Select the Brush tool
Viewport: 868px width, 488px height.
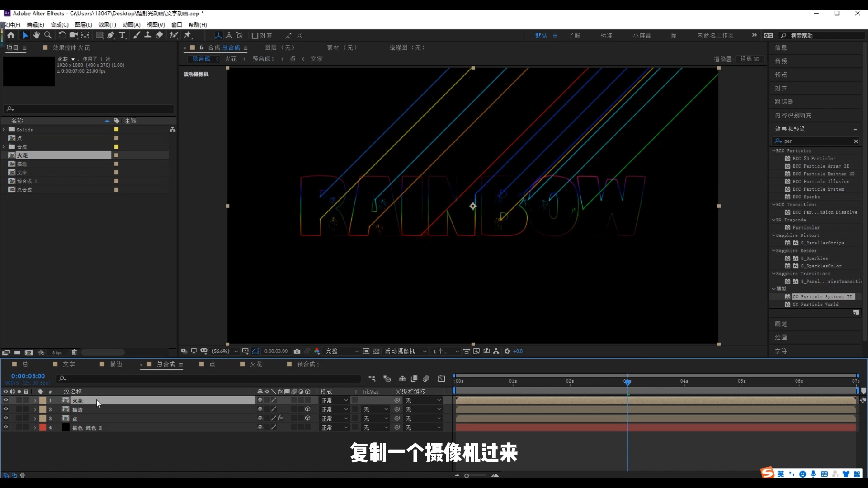(x=136, y=35)
